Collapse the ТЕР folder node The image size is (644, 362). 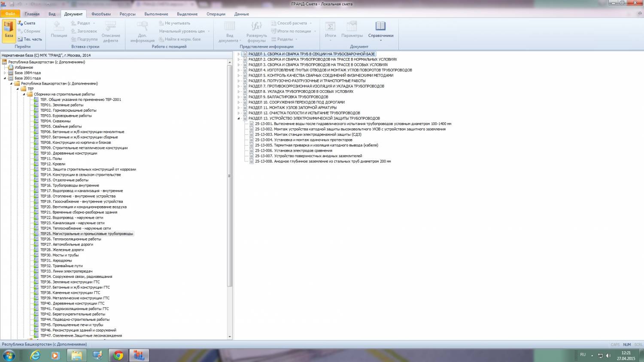(x=18, y=89)
